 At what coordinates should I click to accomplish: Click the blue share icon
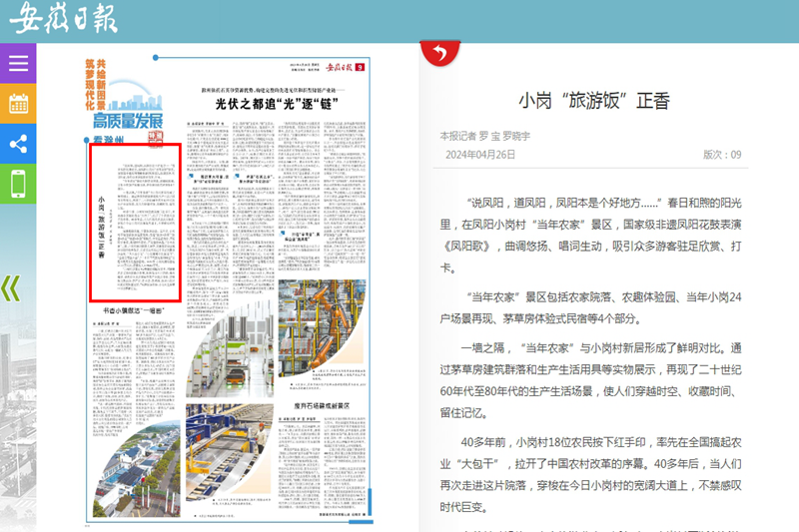[18, 144]
